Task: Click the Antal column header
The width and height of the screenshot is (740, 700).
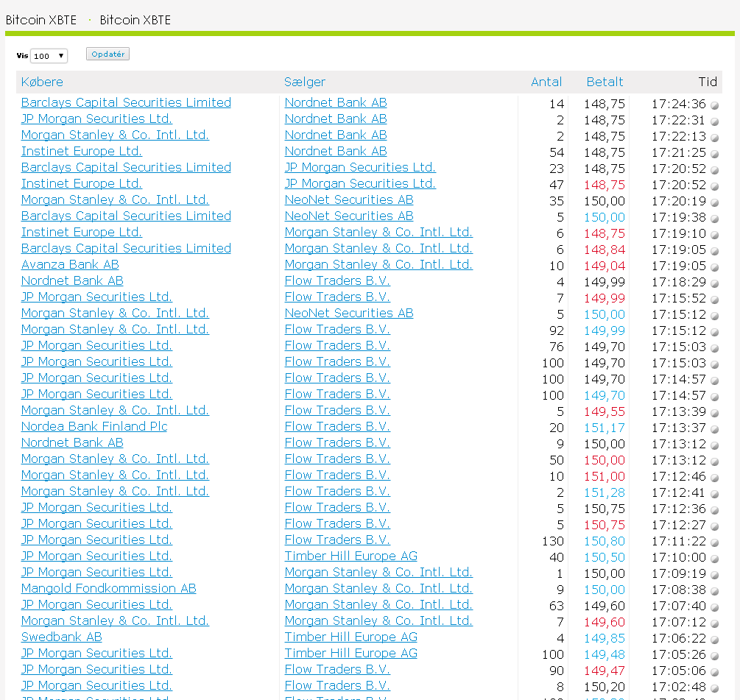Action: pyautogui.click(x=546, y=82)
